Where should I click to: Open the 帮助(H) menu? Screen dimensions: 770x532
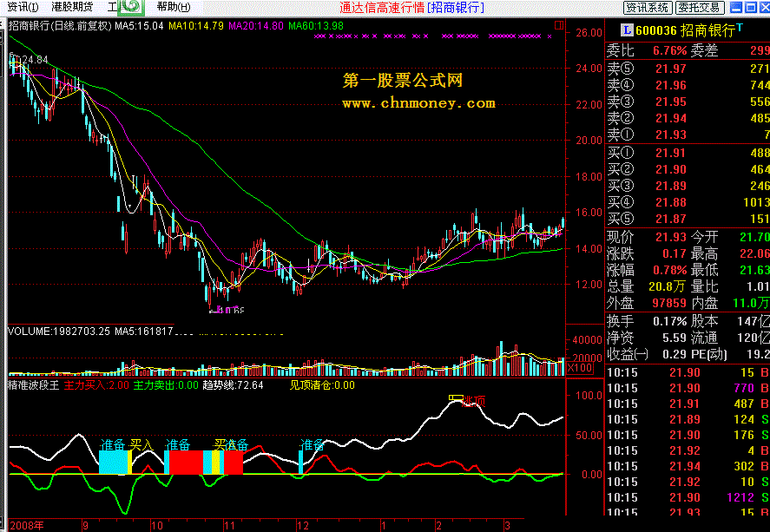[174, 7]
